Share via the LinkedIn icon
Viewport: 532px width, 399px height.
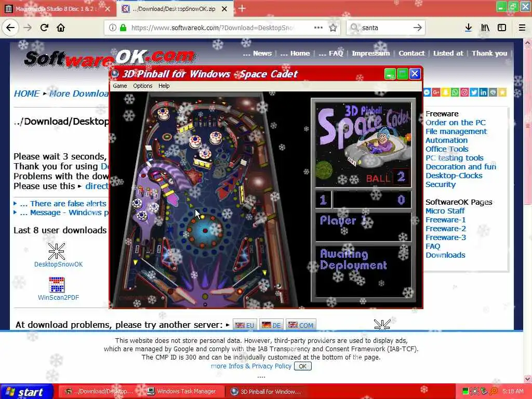(483, 92)
